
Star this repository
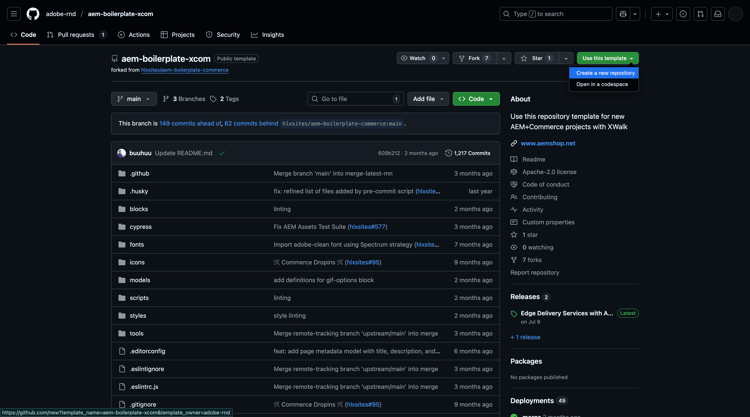point(536,58)
